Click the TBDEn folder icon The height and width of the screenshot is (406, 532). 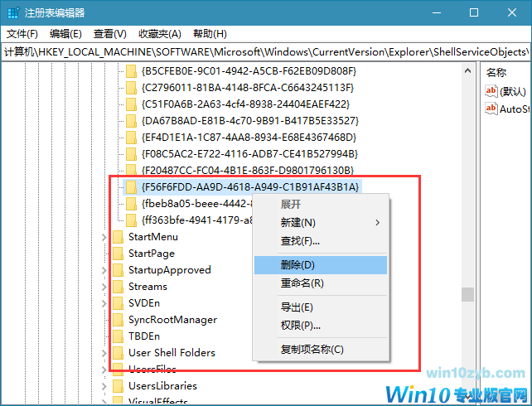118,336
